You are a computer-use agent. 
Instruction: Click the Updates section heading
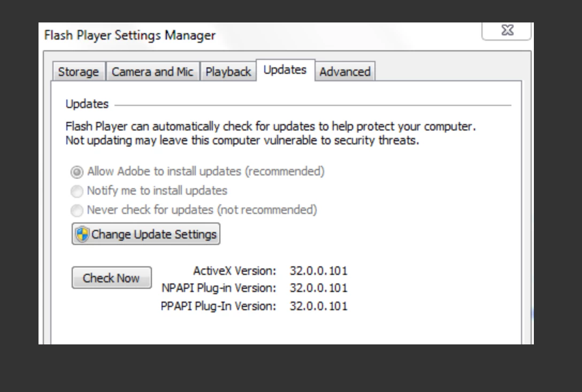point(87,104)
